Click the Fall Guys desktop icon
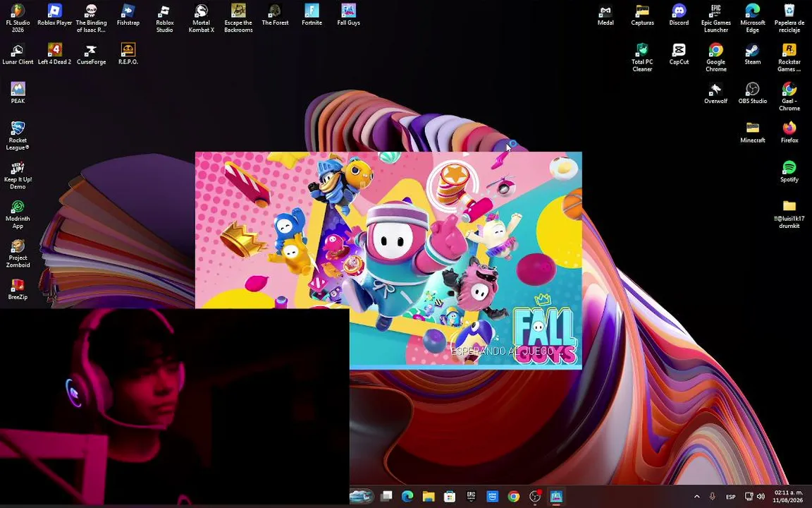Image resolution: width=812 pixels, height=508 pixels. tap(348, 15)
